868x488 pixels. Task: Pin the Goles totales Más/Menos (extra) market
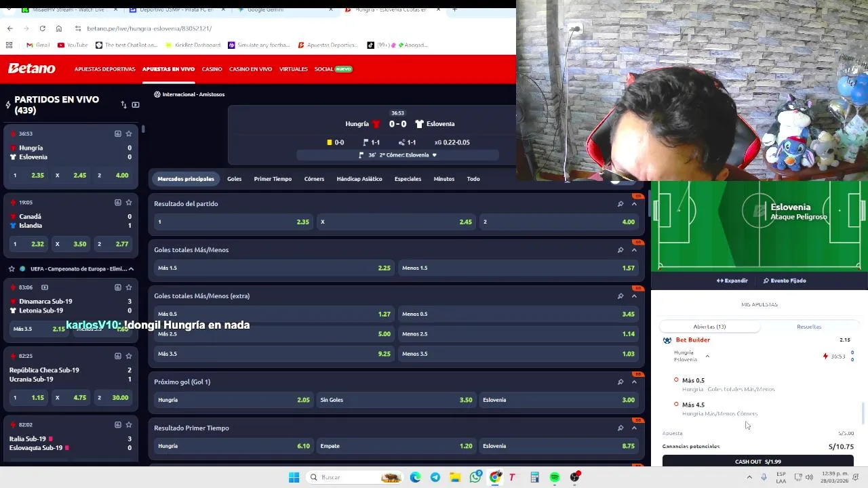(620, 296)
